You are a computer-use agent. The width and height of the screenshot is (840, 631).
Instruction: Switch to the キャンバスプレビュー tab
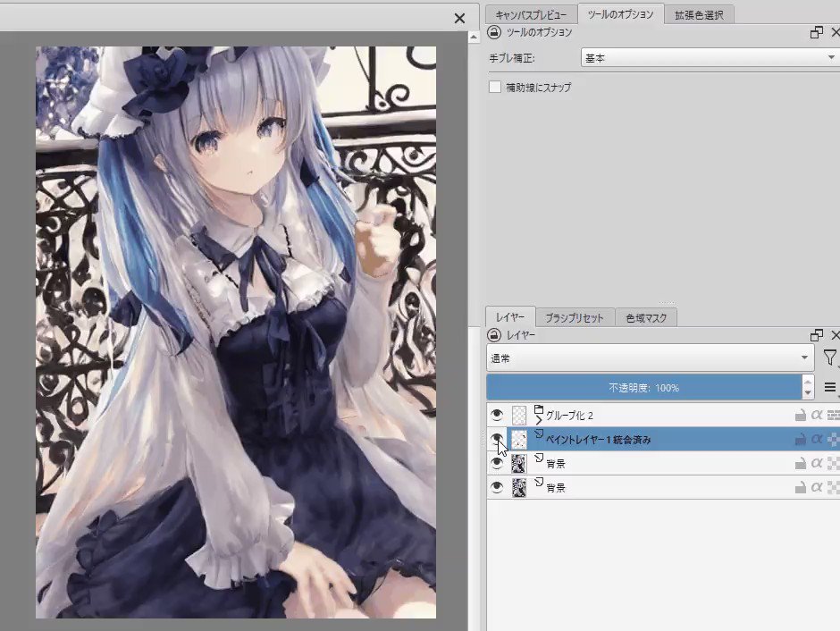(530, 15)
